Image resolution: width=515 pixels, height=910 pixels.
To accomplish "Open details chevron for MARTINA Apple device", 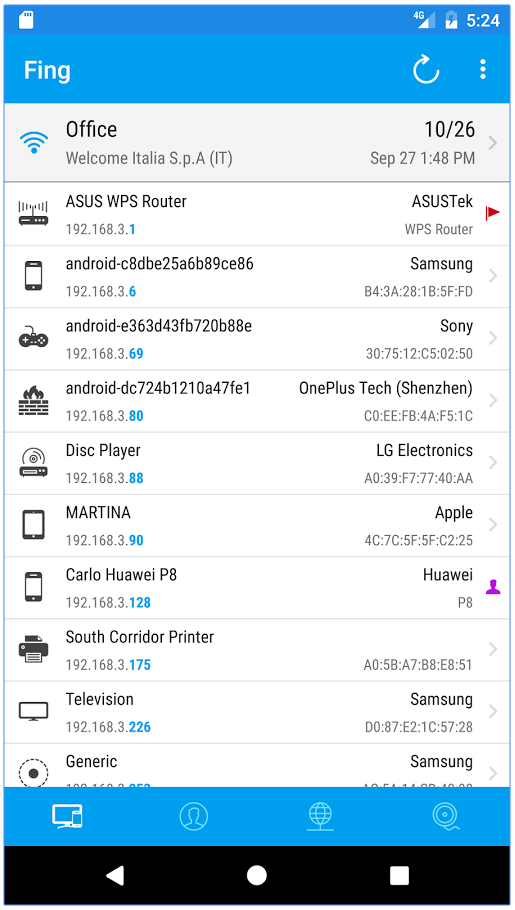I will (x=493, y=525).
